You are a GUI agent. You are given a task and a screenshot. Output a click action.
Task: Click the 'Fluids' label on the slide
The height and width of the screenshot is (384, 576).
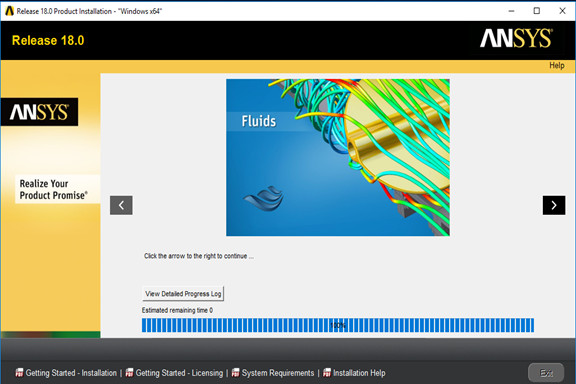[x=259, y=121]
